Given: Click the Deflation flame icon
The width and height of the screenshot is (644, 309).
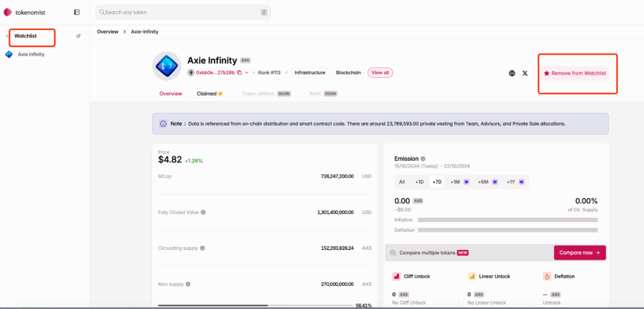Looking at the screenshot, I should pos(547,276).
